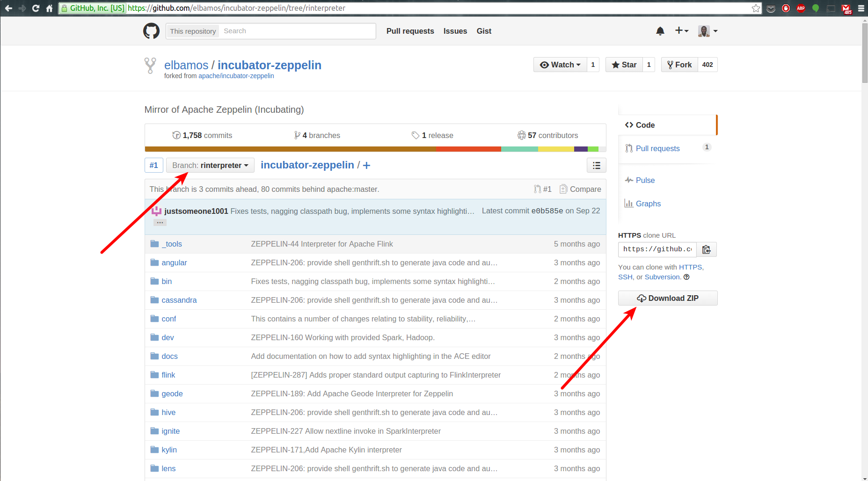Open Gist in top navigation

pyautogui.click(x=484, y=31)
